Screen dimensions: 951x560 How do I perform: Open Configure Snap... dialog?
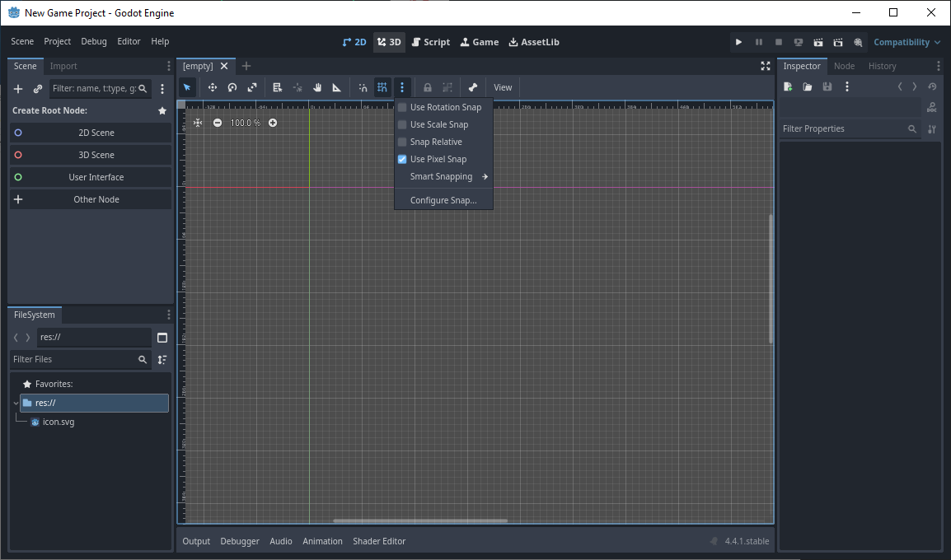[443, 201]
